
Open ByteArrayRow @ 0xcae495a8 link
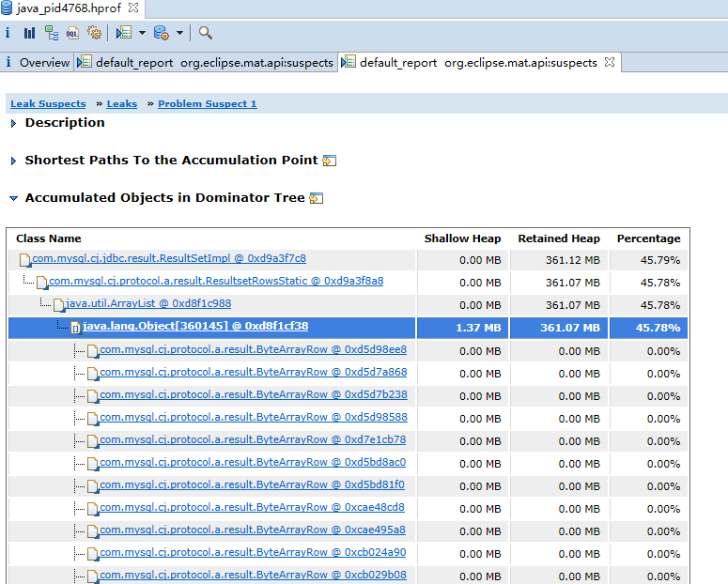tap(253, 530)
